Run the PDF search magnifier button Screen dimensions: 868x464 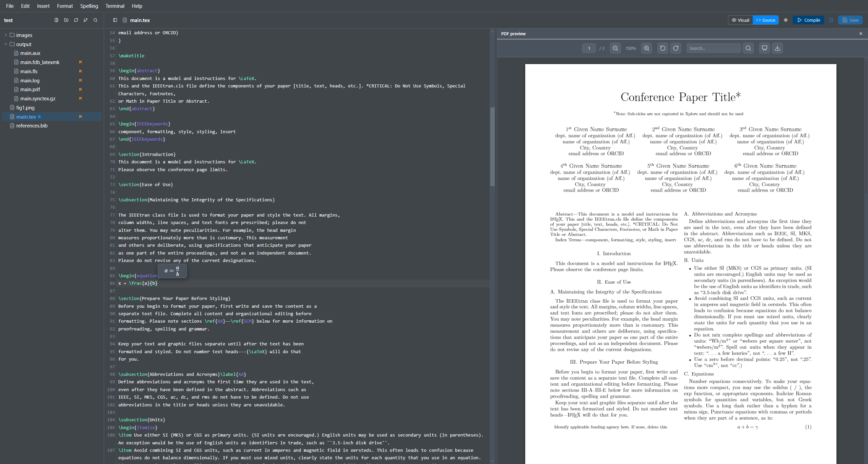pyautogui.click(x=748, y=48)
